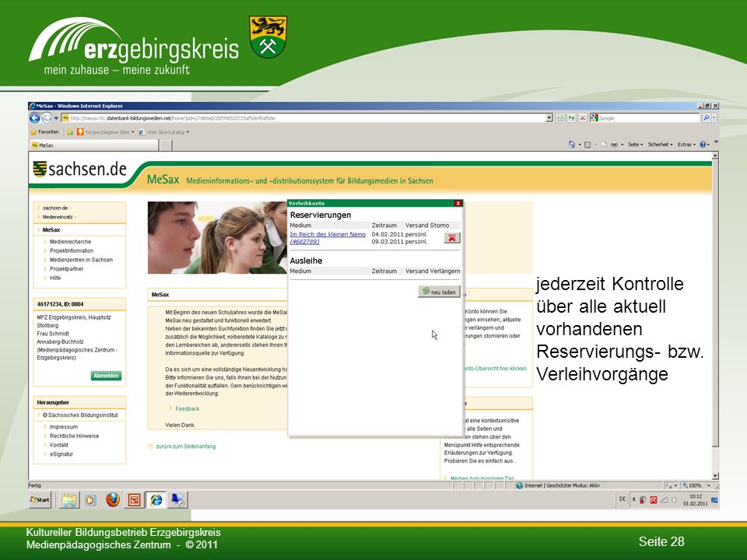Open the network computer taskbar icon
Screen dimensions: 747x560
tap(178, 500)
